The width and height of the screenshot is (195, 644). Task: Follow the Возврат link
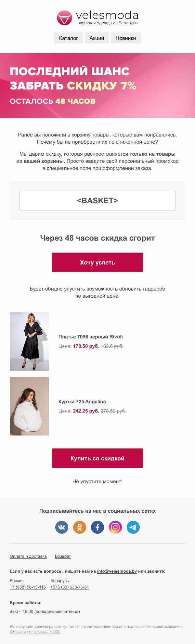(63, 556)
